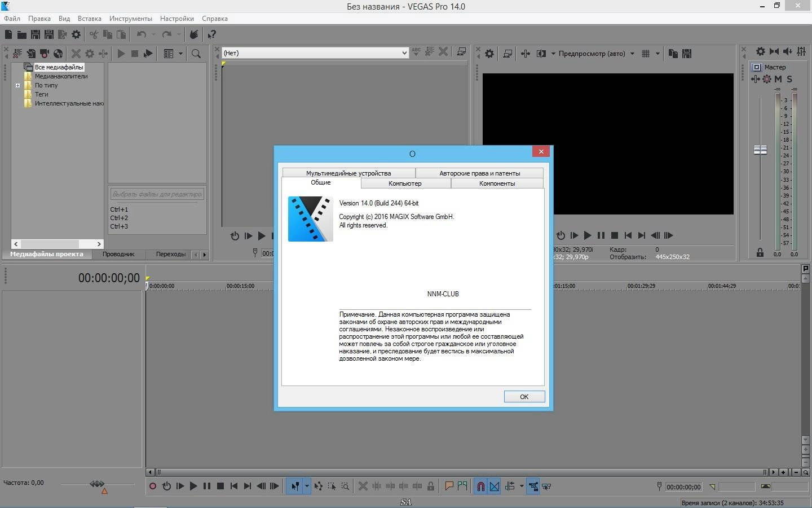
Task: Open Auto Ripple mode dropdown arrow
Action: pos(522,486)
